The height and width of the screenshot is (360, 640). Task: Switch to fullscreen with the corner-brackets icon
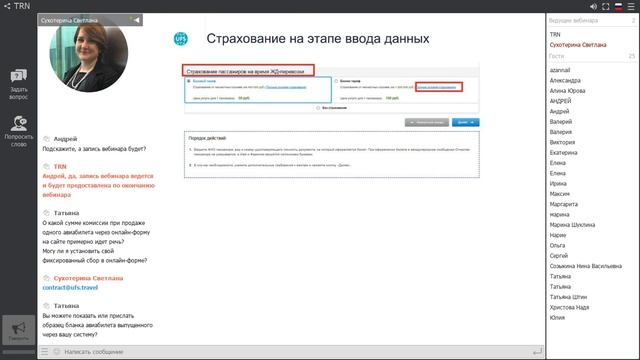coord(606,7)
